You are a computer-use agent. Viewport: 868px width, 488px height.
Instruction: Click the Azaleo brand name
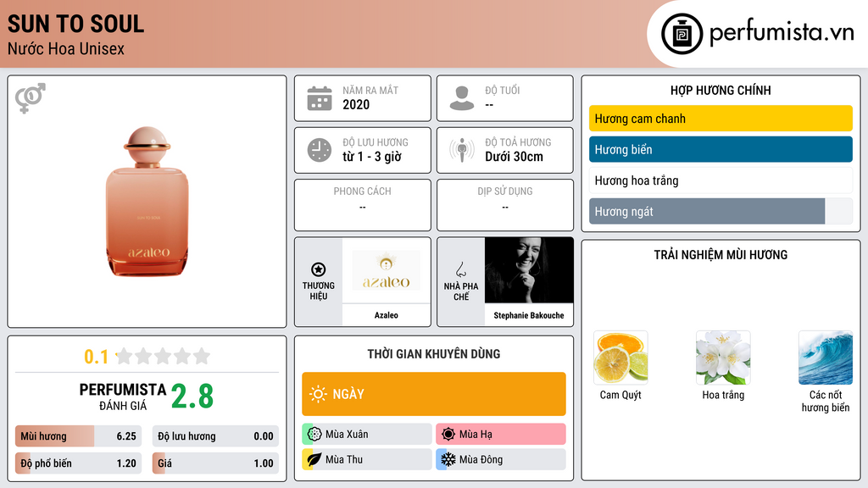387,315
